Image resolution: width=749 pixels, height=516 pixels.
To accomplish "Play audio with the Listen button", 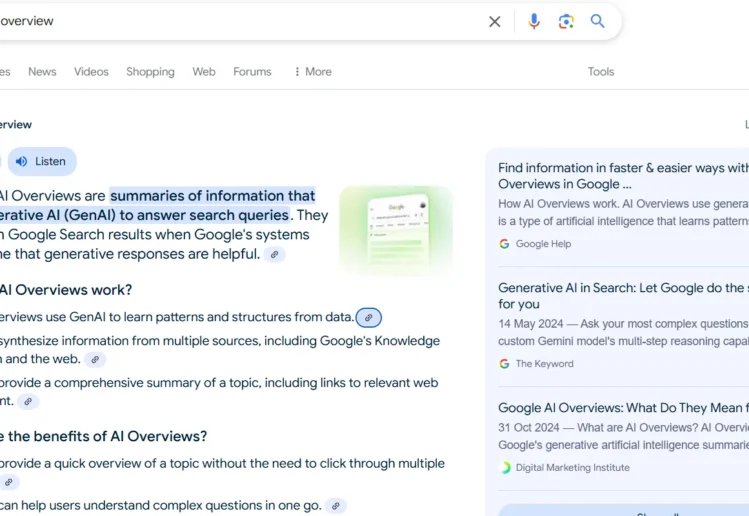I will point(42,161).
